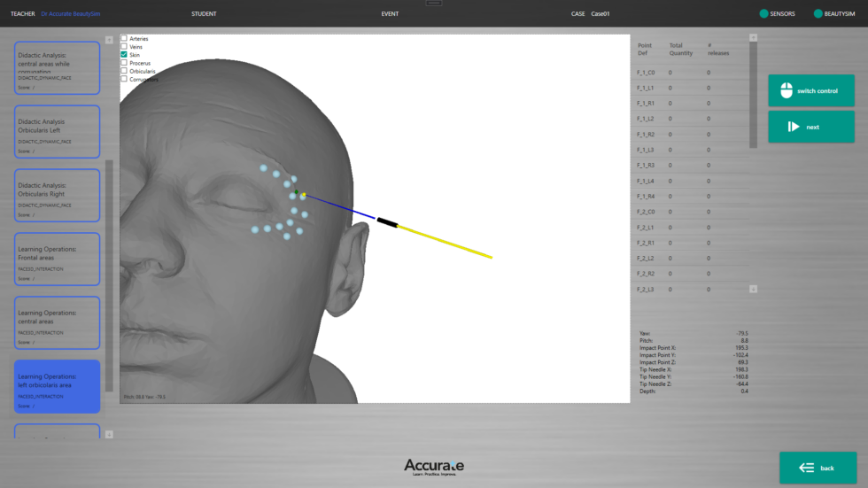The width and height of the screenshot is (868, 488).
Task: Click the points table scroll-up arrow
Action: click(x=753, y=38)
